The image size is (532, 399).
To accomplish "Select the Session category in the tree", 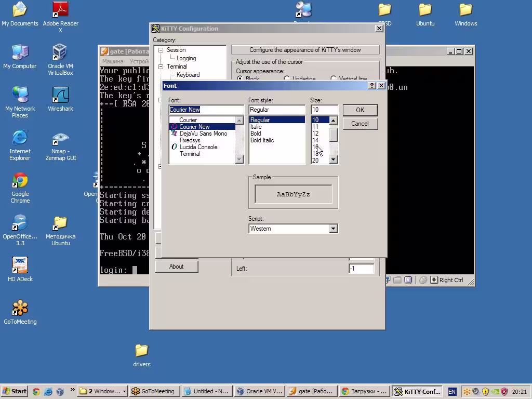I will pyautogui.click(x=176, y=50).
